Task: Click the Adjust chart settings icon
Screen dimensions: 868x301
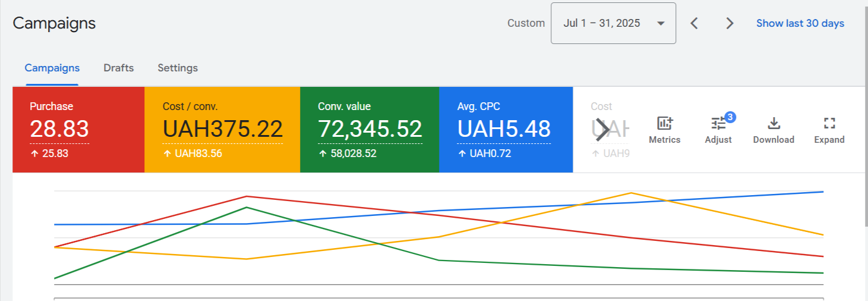Action: coord(718,130)
